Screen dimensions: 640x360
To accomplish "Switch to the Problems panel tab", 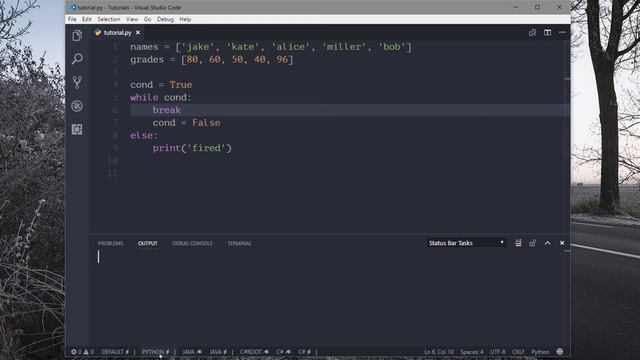I will point(110,243).
